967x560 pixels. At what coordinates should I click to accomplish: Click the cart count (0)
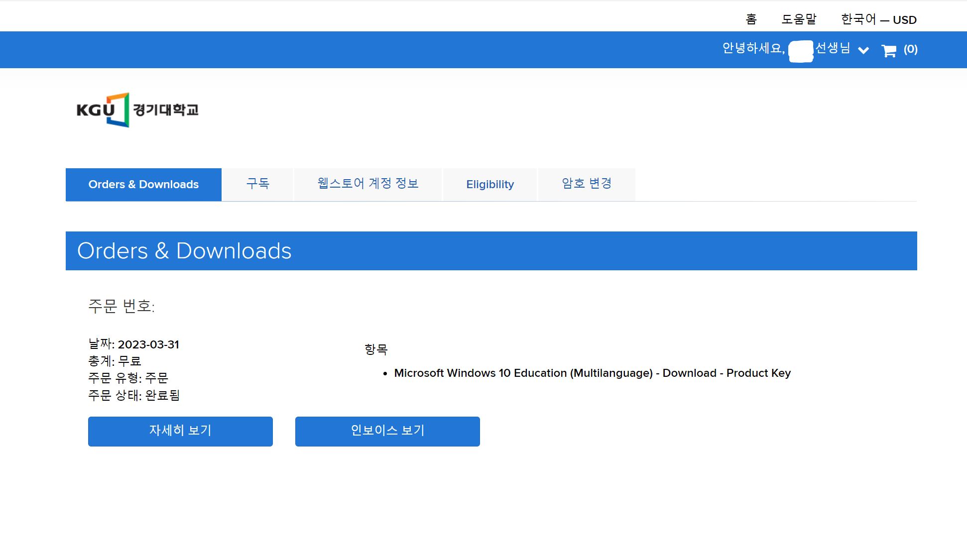click(910, 49)
